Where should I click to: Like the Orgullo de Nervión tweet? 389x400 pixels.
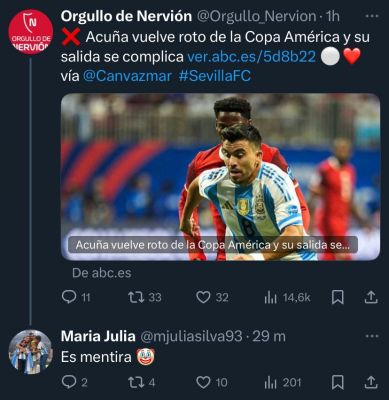(x=212, y=297)
